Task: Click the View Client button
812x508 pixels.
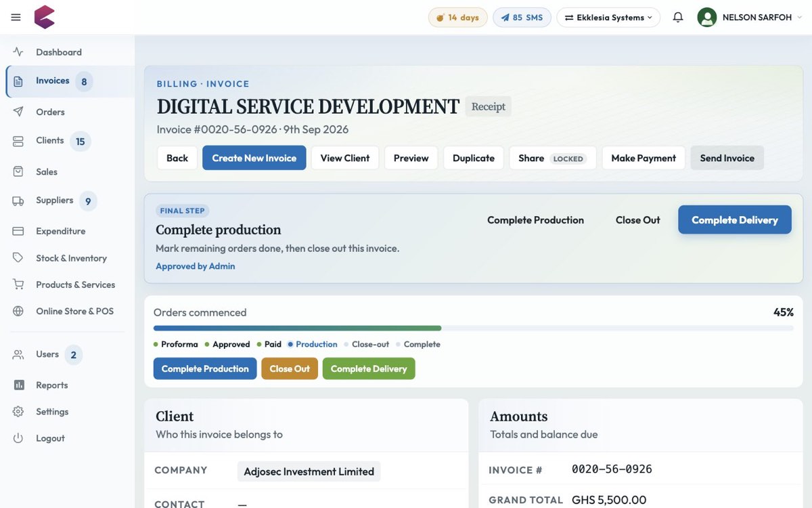Action: [x=345, y=158]
